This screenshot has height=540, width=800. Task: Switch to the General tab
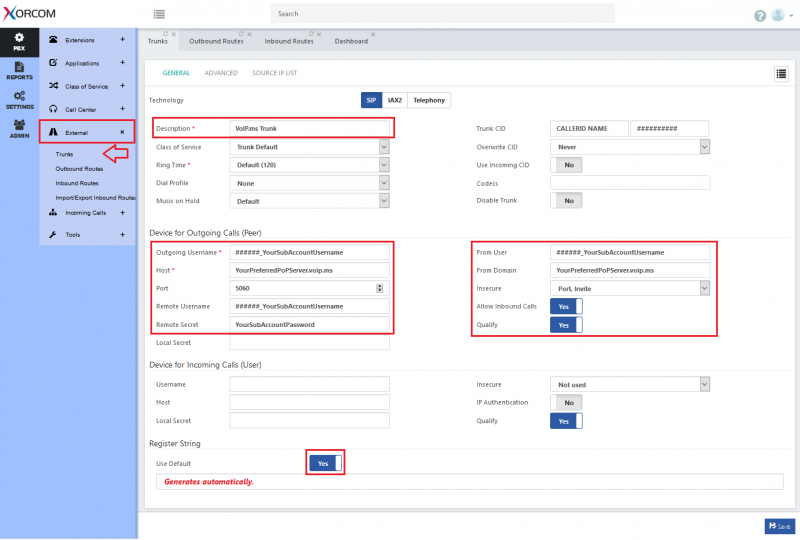pos(176,73)
